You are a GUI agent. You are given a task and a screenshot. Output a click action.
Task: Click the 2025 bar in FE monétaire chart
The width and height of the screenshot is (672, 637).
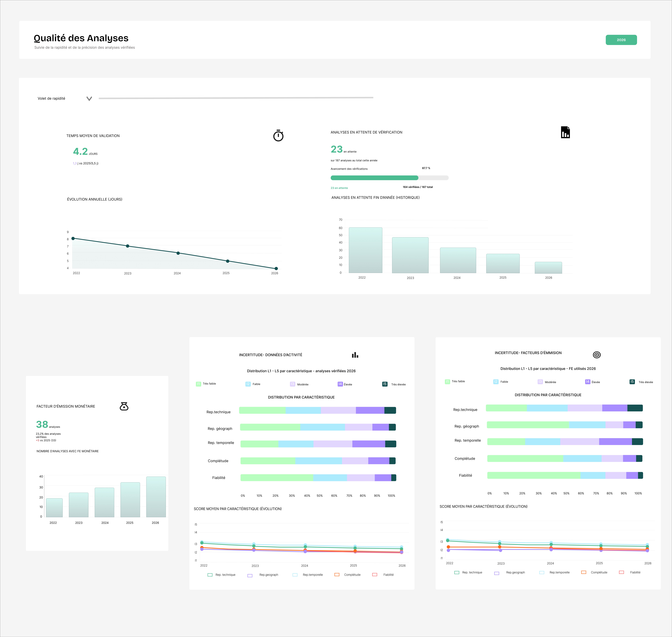click(x=130, y=500)
